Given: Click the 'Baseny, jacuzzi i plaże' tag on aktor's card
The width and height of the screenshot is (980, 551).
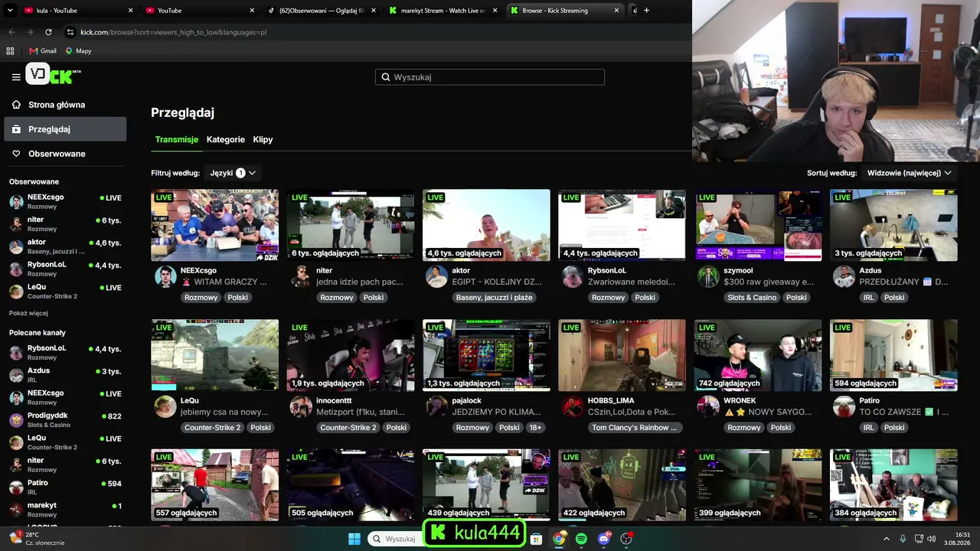Looking at the screenshot, I should coord(494,298).
